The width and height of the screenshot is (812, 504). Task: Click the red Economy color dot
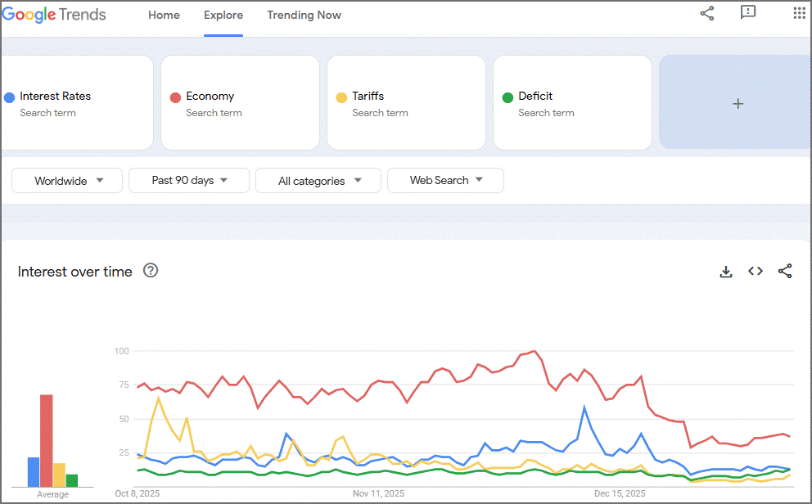tap(175, 97)
